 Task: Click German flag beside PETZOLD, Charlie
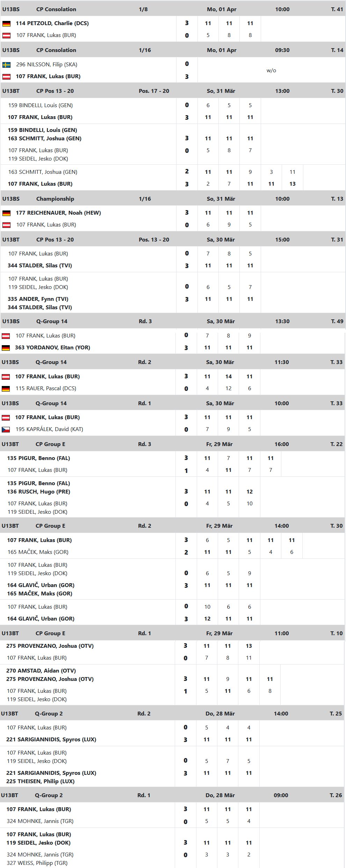(6, 23)
